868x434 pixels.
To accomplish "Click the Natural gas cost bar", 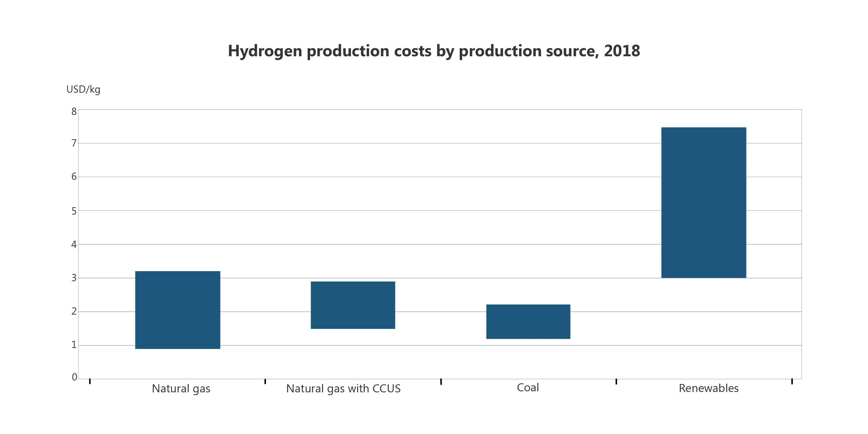I will [x=178, y=310].
